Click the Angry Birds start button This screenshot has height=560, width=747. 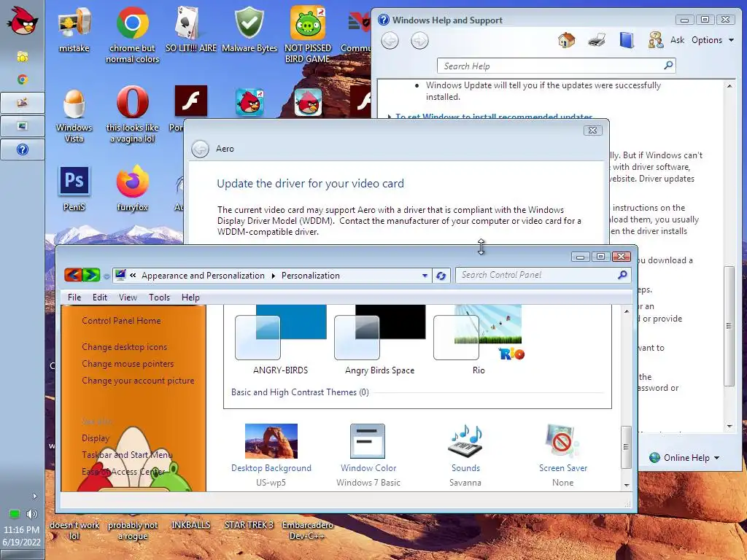pos(22,20)
